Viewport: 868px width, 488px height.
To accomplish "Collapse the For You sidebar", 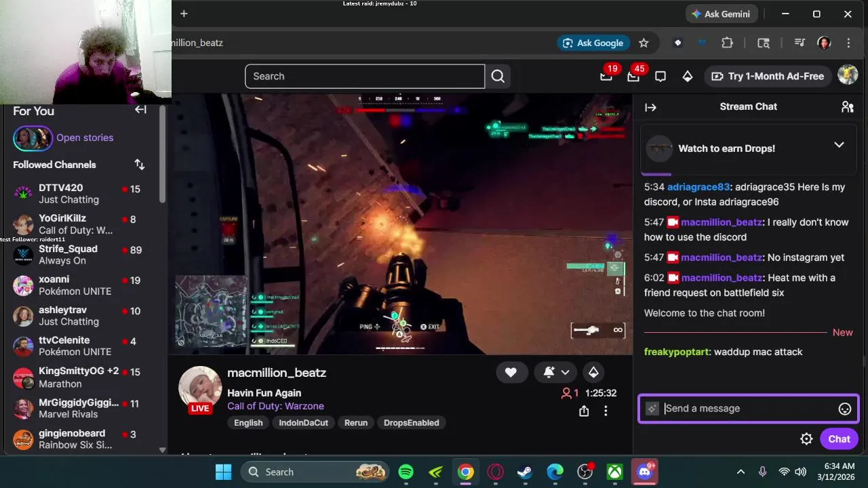I will tap(140, 110).
